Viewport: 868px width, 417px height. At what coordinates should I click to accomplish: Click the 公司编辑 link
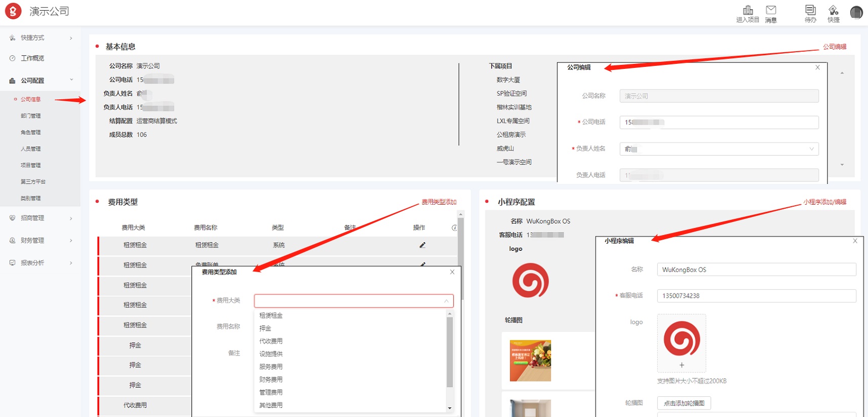tap(834, 47)
